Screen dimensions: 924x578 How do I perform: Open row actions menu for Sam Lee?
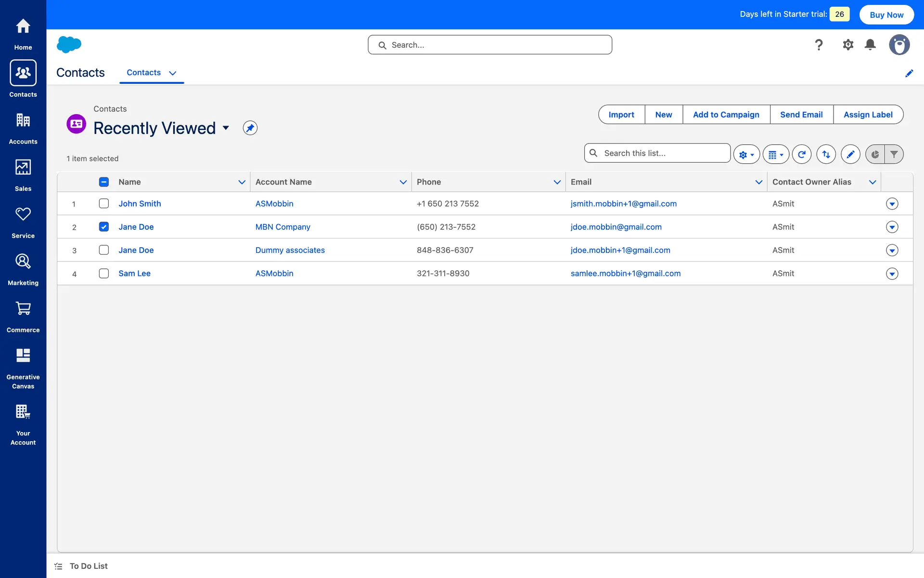click(x=892, y=274)
